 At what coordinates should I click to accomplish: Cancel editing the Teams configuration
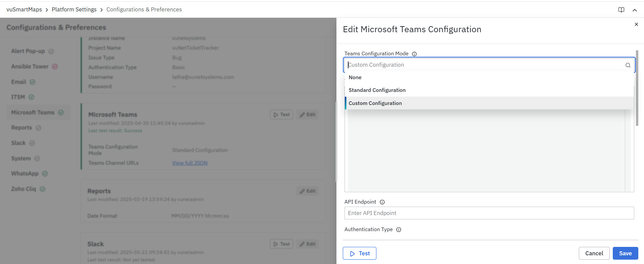[x=594, y=253]
